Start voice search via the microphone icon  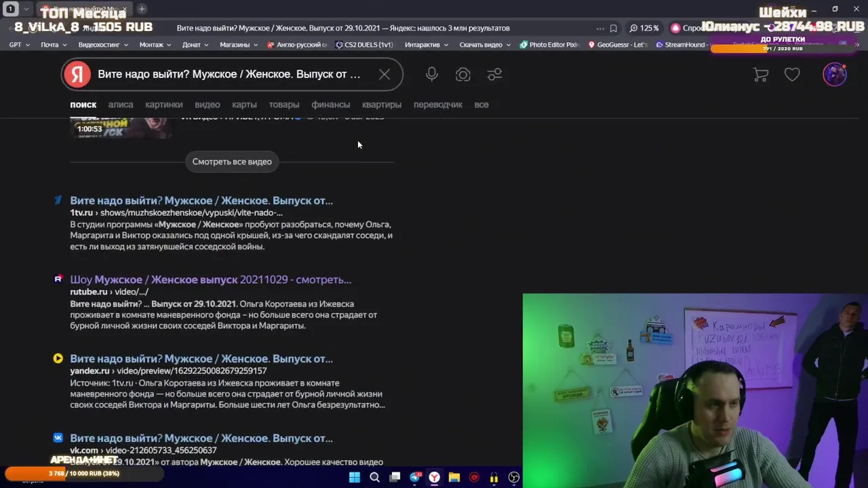(432, 75)
